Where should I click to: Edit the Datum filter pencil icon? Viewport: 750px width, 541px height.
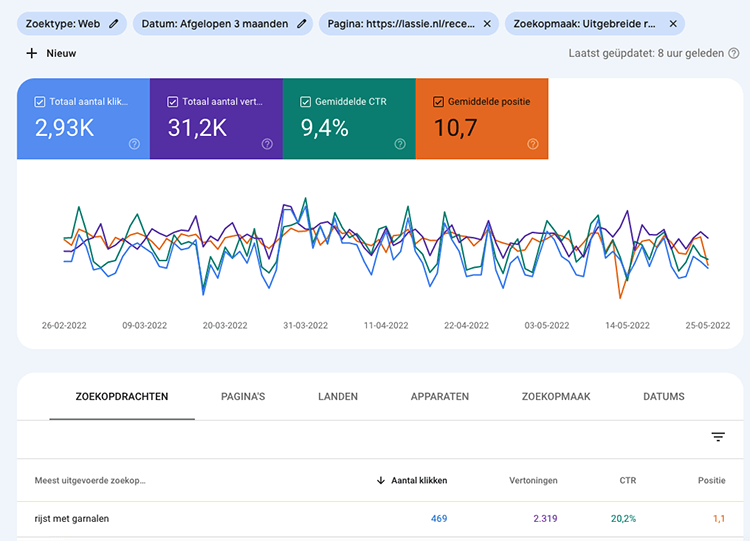[301, 23]
